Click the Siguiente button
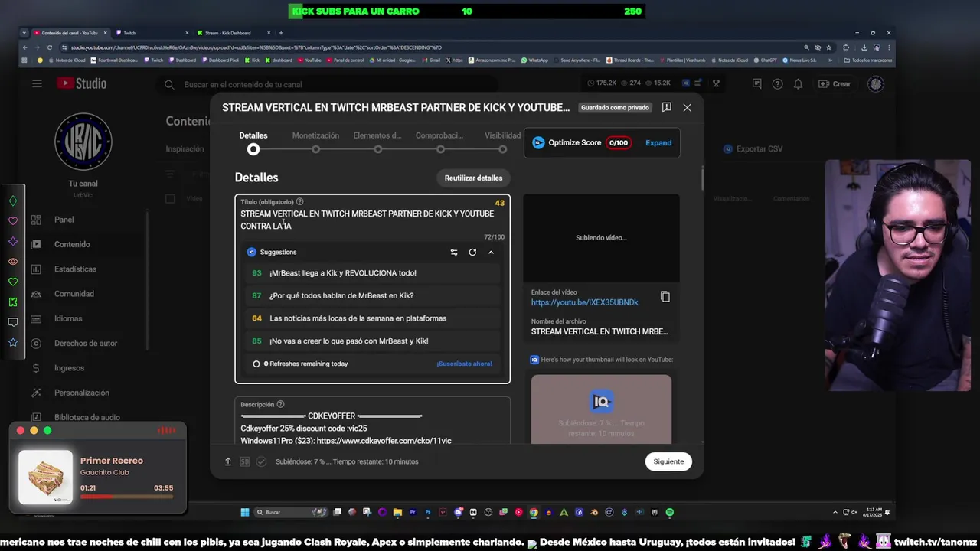The width and height of the screenshot is (980, 551). (x=668, y=461)
